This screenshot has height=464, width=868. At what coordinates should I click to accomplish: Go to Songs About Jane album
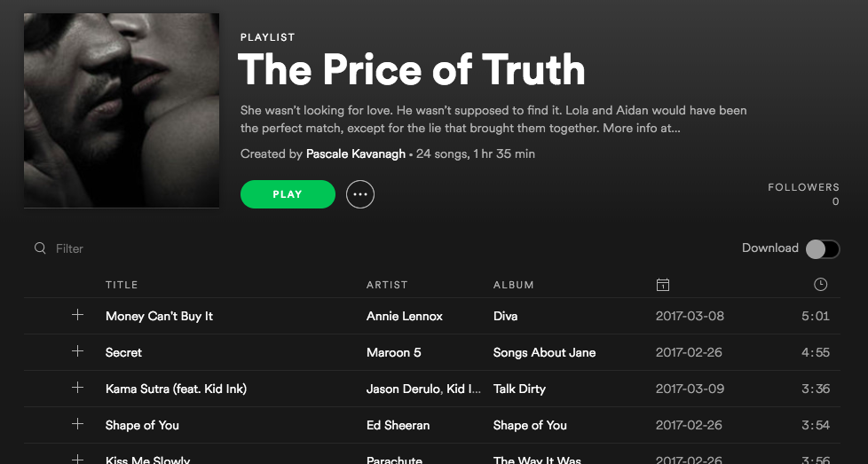(544, 352)
